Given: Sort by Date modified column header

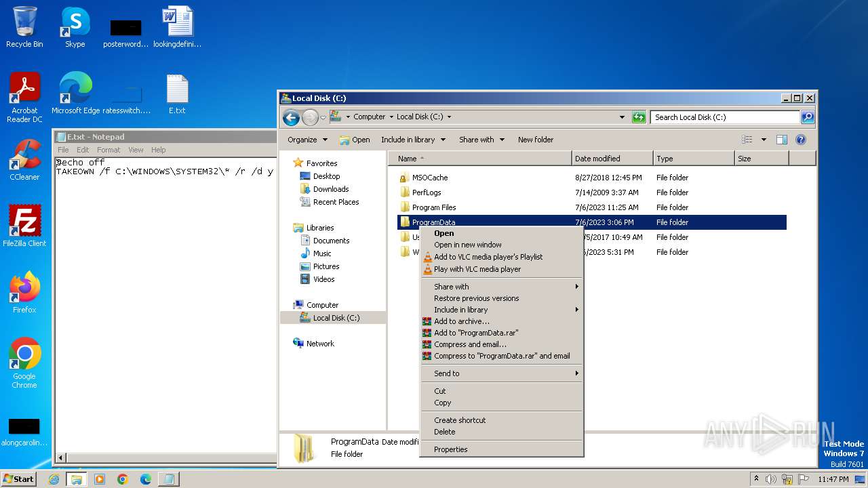Looking at the screenshot, I should (x=612, y=159).
